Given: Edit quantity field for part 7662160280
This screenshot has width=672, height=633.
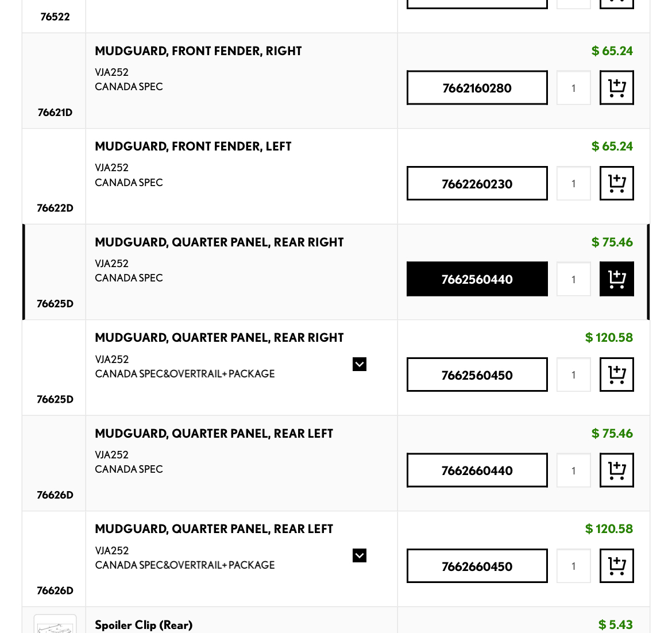Looking at the screenshot, I should (x=573, y=88).
